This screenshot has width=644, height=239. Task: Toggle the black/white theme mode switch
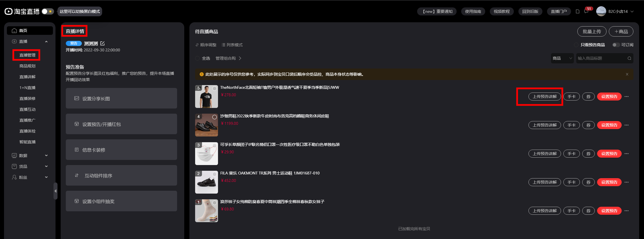(47, 11)
